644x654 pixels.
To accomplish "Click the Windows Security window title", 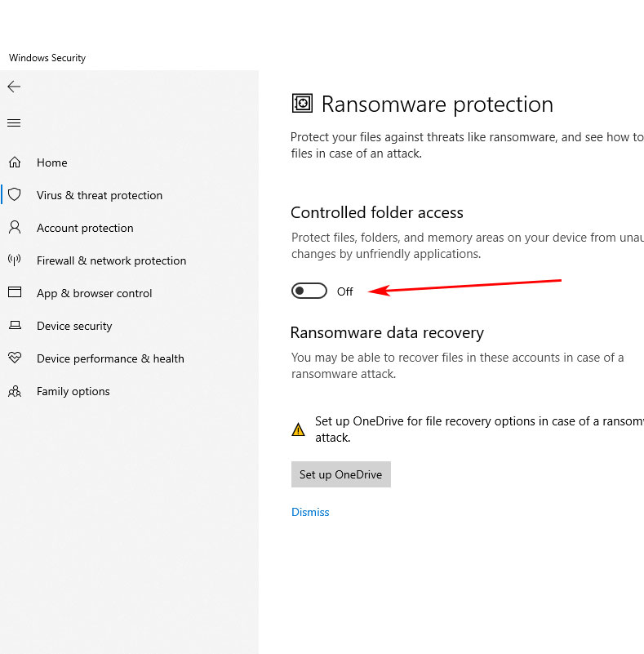I will pos(47,57).
